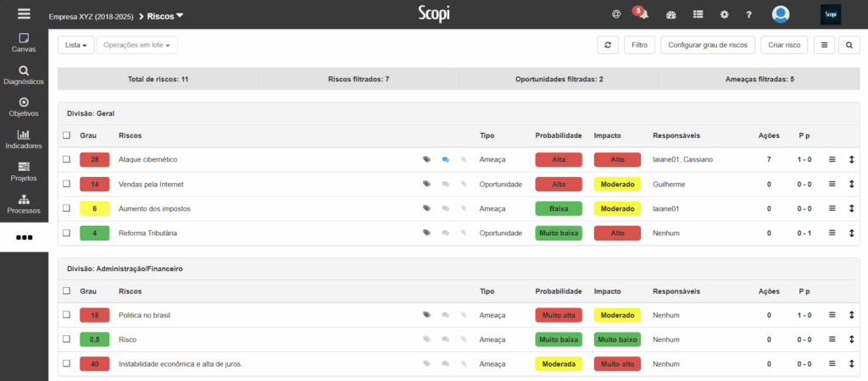Open tags for Política no brasil
868x381 pixels.
click(427, 315)
